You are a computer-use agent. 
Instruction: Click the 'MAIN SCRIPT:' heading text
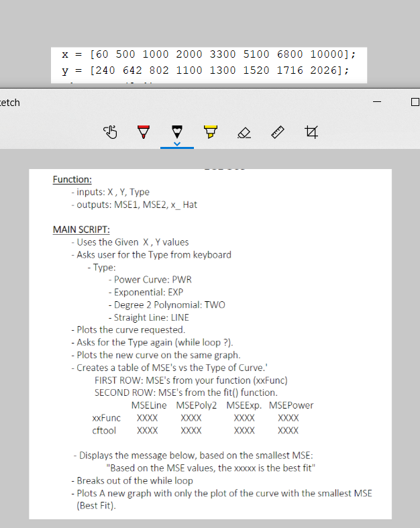pos(81,229)
